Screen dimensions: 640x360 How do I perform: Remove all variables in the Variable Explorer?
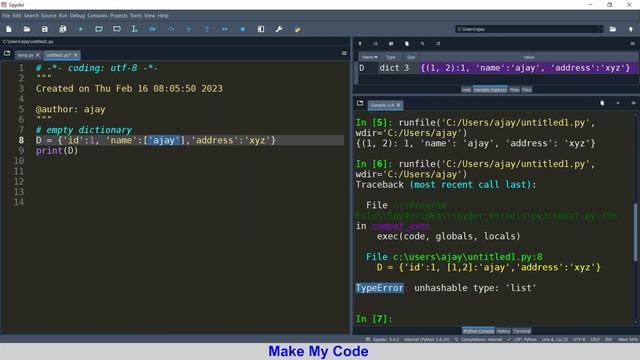pos(407,44)
